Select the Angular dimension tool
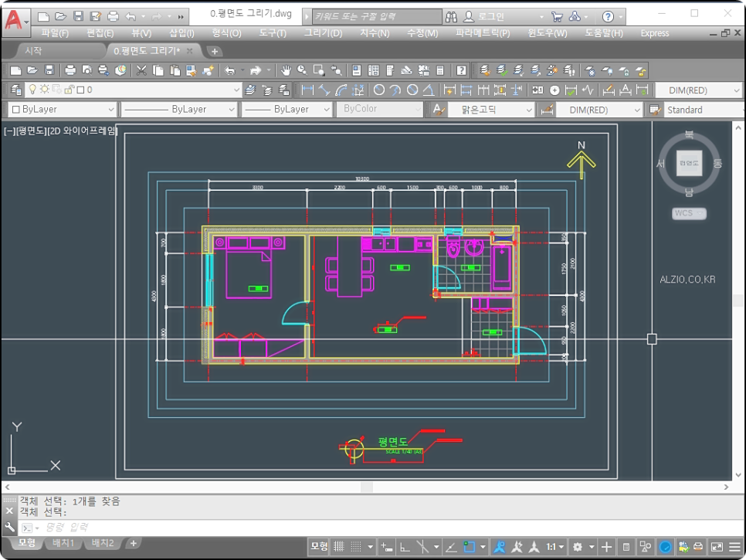Screen dimensions: 746x560 click(429, 90)
